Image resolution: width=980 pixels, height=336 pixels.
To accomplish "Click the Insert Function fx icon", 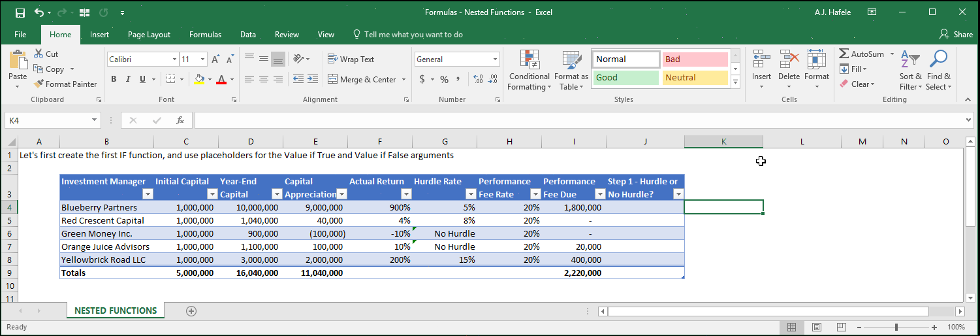I will (180, 120).
